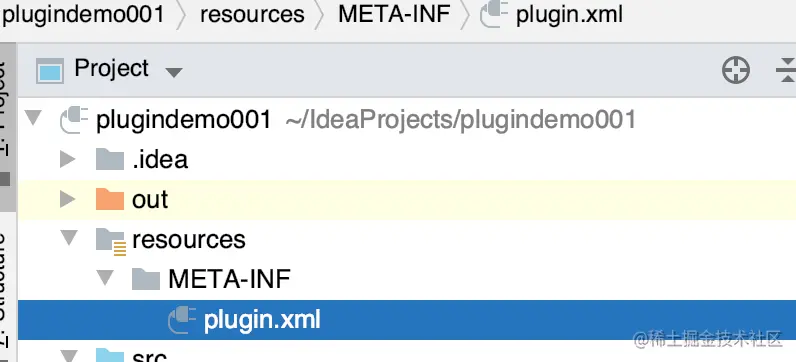Viewport: 796px width, 362px height.
Task: Collapse the META-INF folder node
Action: pos(105,278)
